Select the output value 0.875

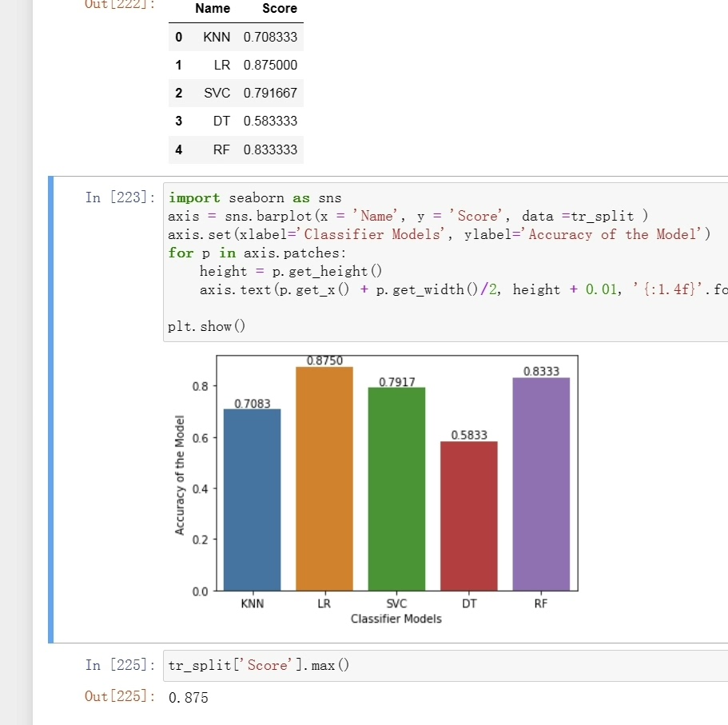tap(188, 698)
